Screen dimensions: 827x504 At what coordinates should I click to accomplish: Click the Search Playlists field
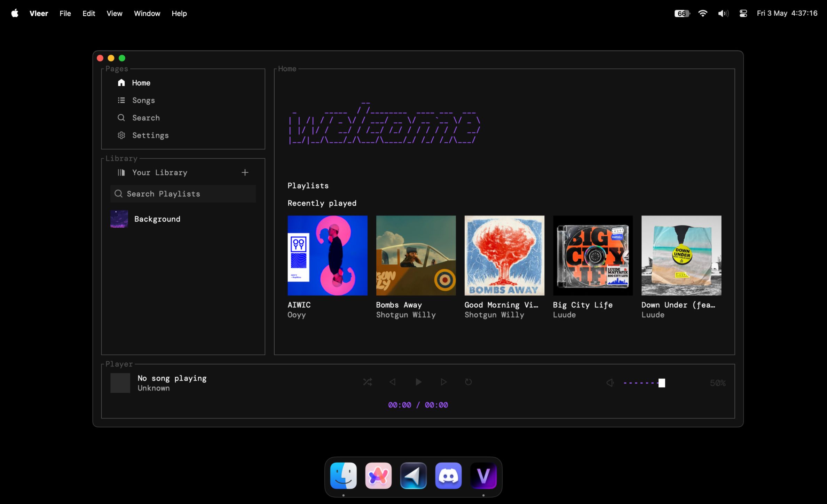[x=183, y=194]
